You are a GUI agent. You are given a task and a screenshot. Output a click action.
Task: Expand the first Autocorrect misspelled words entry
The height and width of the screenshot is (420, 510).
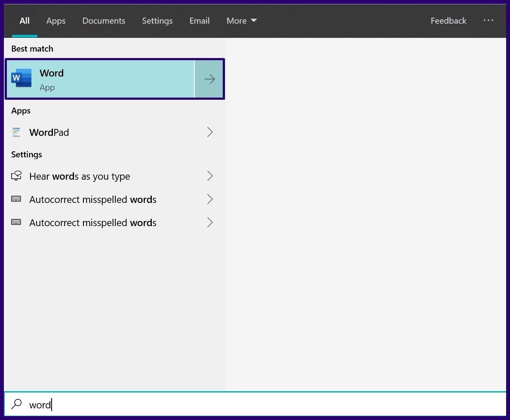point(210,199)
